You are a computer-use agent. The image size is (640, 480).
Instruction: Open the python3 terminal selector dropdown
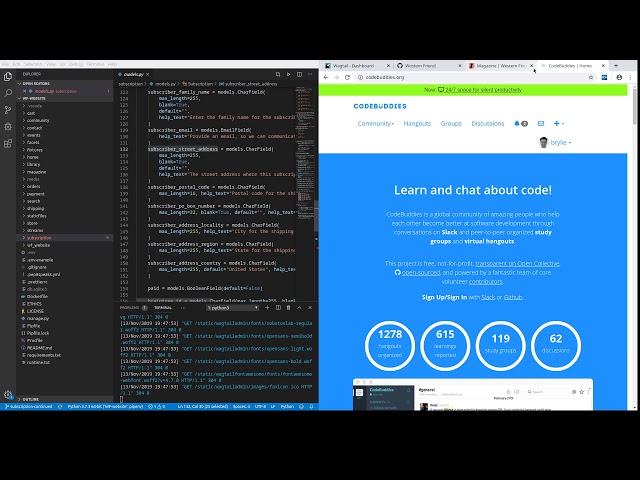pos(233,307)
